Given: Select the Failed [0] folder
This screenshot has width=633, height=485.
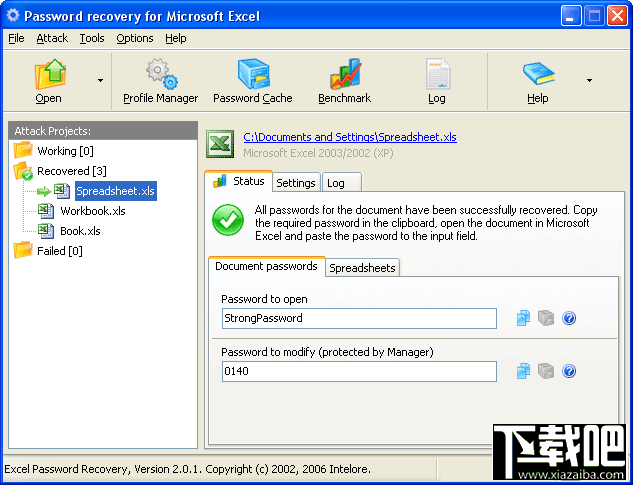Looking at the screenshot, I should click(x=60, y=251).
